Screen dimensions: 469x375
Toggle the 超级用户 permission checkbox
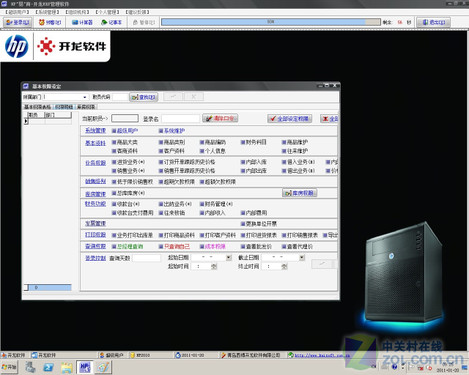coord(114,131)
